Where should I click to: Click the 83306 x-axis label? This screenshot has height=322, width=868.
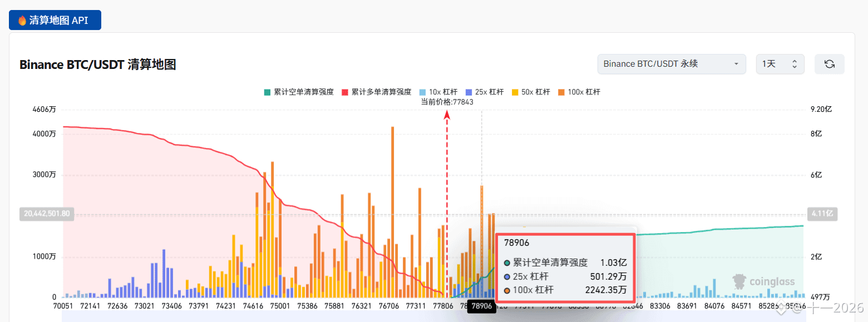coord(660,306)
